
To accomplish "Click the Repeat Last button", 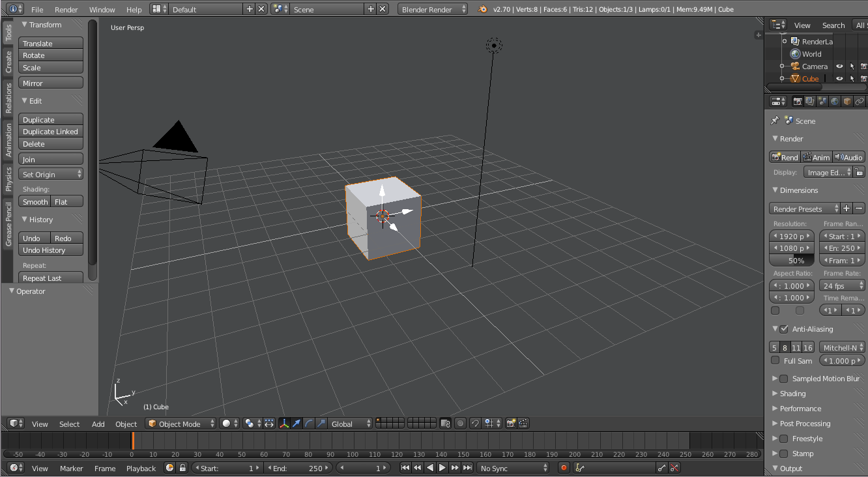I will [51, 278].
